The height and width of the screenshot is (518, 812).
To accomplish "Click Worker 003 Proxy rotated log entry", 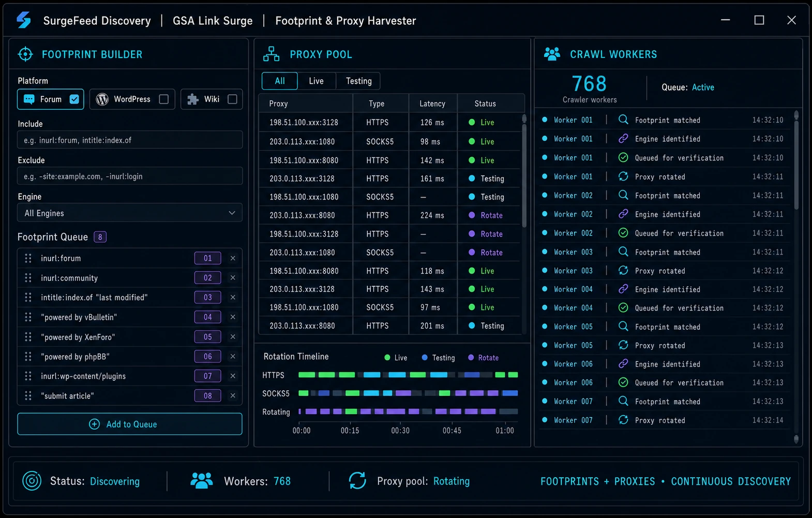I will pos(664,271).
